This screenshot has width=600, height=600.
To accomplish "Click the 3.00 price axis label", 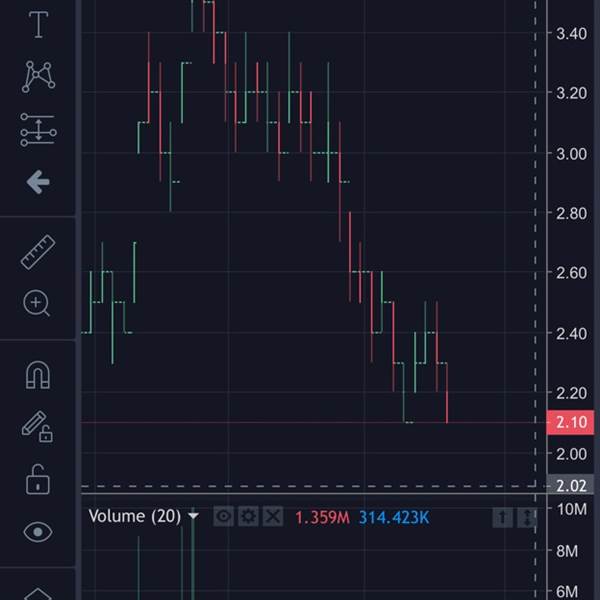I will click(571, 154).
